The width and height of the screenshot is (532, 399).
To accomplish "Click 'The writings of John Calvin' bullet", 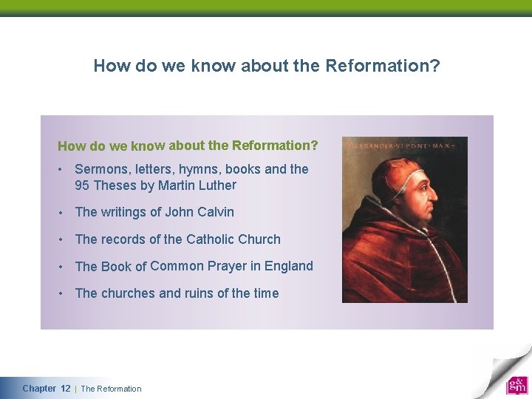I will pyautogui.click(x=154, y=212).
